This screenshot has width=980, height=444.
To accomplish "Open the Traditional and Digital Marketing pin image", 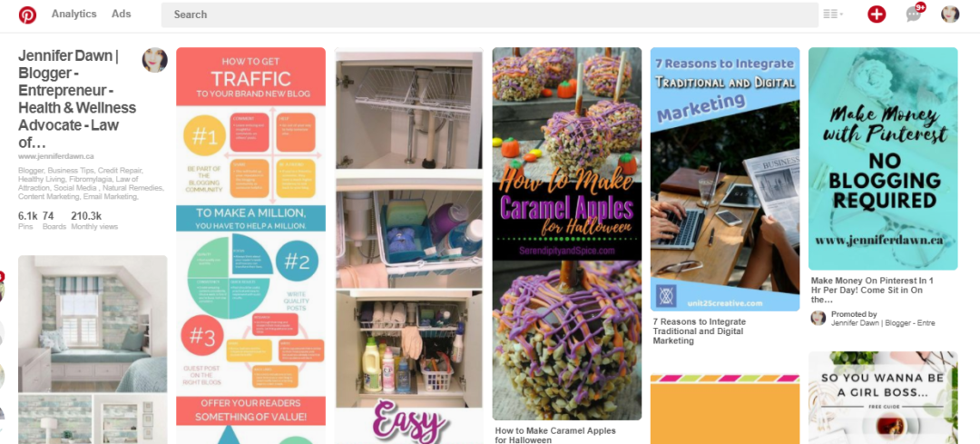I will point(725,179).
